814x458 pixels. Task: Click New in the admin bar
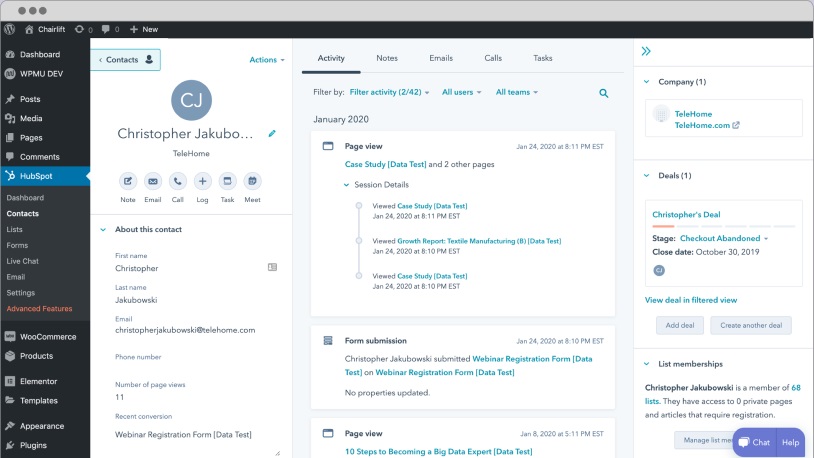click(144, 29)
